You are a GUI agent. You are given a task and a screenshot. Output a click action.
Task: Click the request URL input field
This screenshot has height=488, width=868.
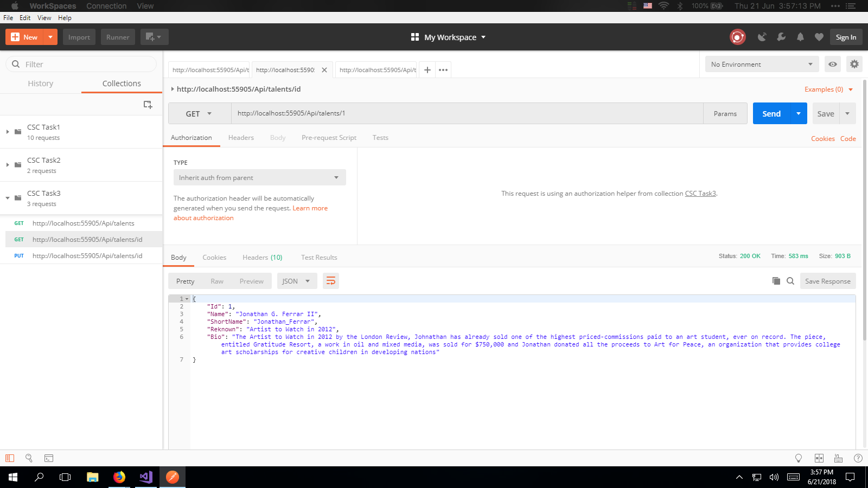coord(467,113)
